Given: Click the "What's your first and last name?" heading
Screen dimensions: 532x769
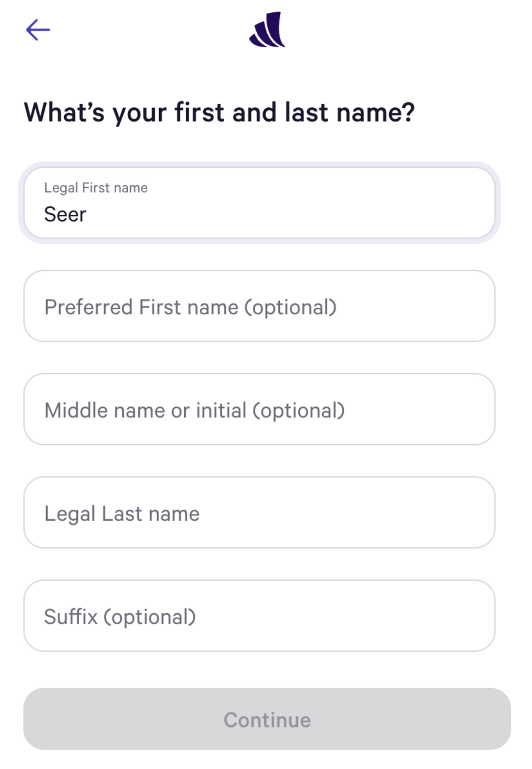Looking at the screenshot, I should pyautogui.click(x=219, y=112).
